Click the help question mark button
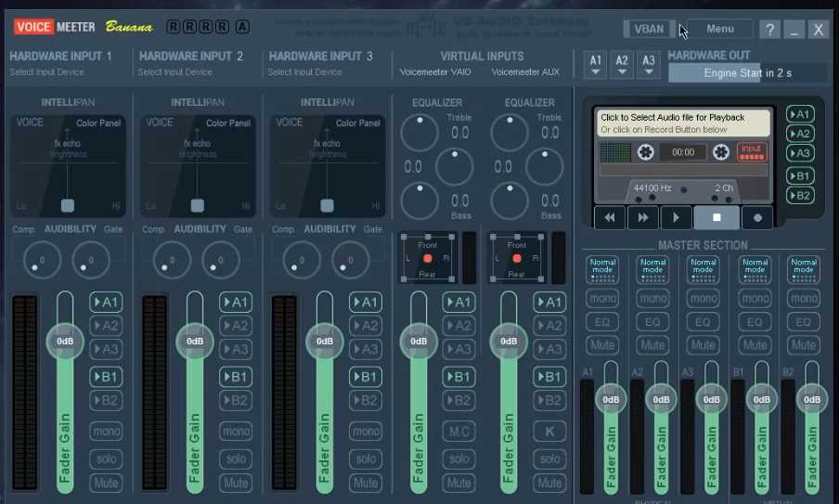839x504 pixels. click(x=769, y=29)
